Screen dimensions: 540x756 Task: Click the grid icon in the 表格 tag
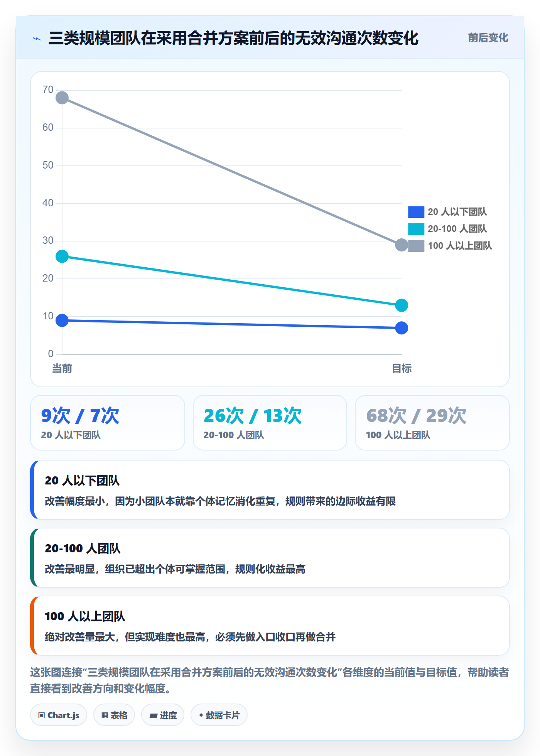point(105,715)
